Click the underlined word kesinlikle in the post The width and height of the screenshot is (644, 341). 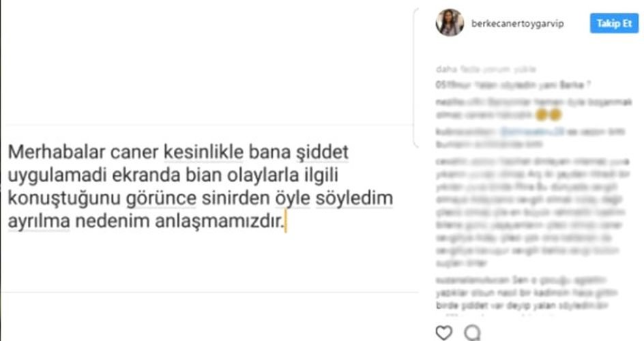pos(204,152)
